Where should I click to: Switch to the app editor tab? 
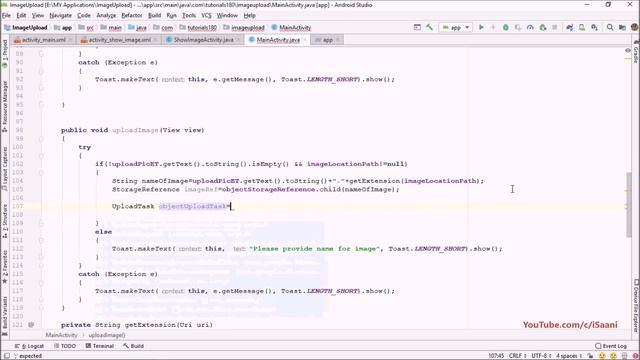click(x=327, y=40)
